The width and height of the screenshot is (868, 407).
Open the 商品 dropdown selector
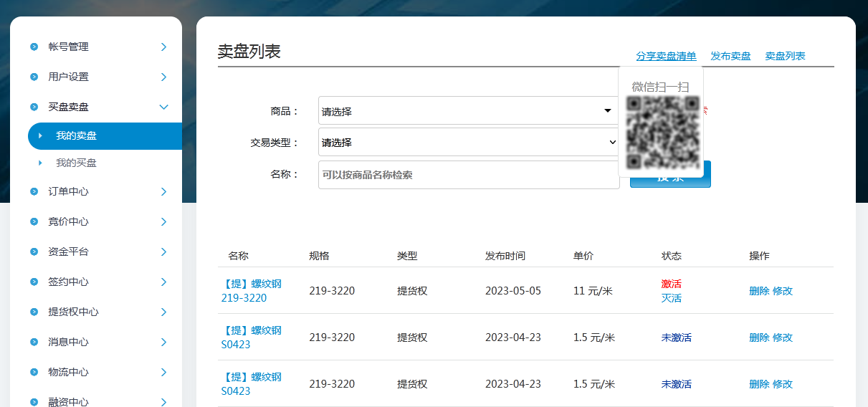pos(468,111)
